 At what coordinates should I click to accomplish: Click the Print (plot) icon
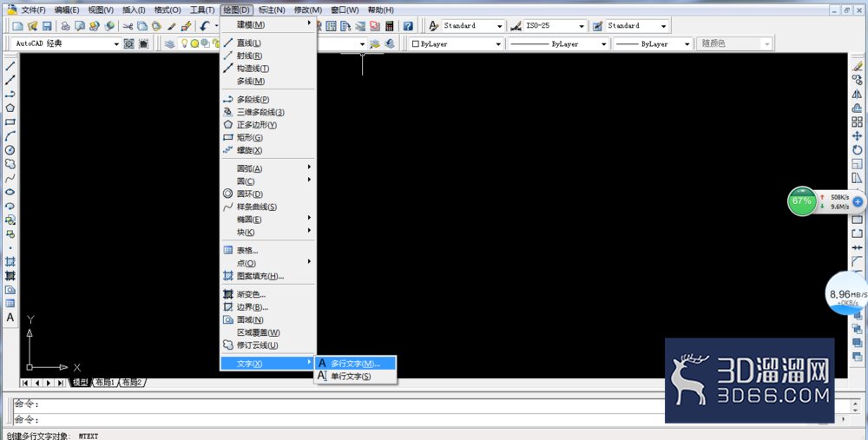(65, 26)
